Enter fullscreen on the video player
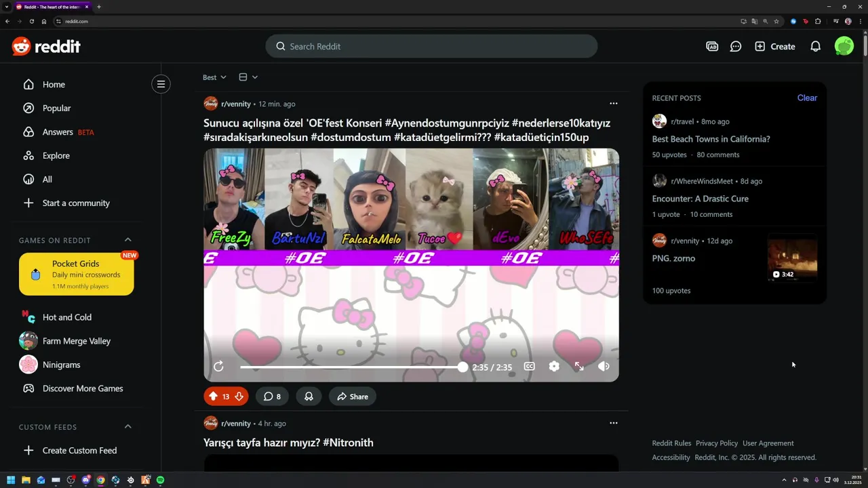Image resolution: width=868 pixels, height=488 pixels. click(579, 367)
